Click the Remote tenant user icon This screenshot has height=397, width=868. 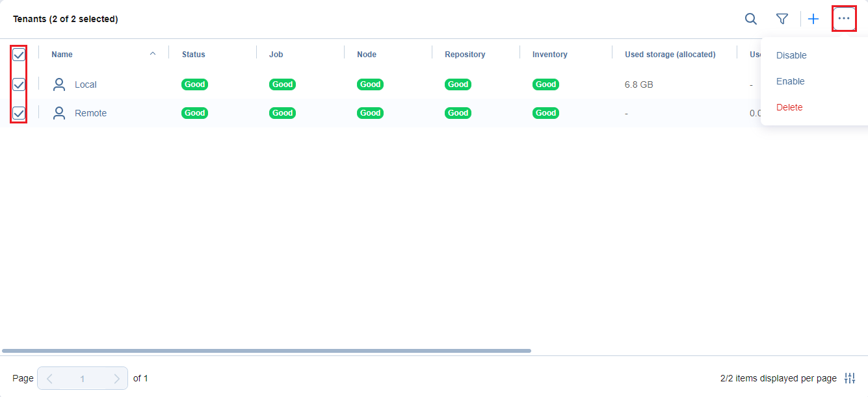coord(59,113)
